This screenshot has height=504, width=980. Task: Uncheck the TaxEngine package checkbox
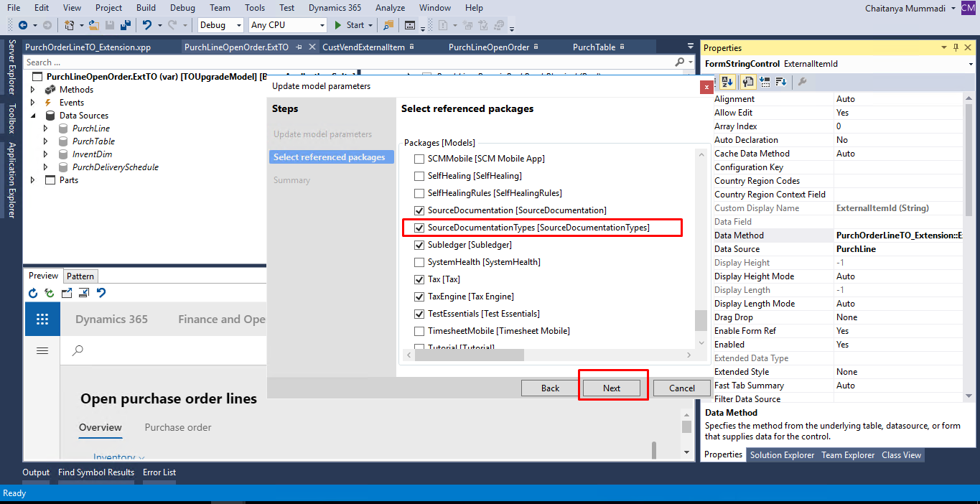click(420, 297)
